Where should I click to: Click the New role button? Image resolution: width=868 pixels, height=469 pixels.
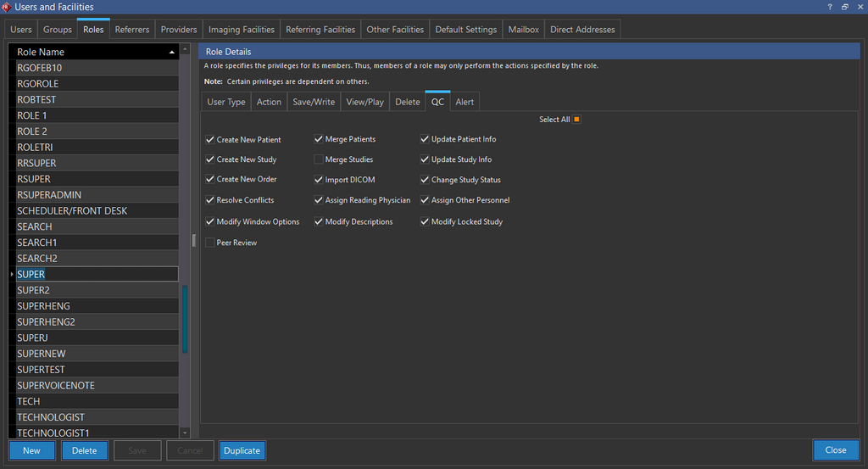point(32,450)
